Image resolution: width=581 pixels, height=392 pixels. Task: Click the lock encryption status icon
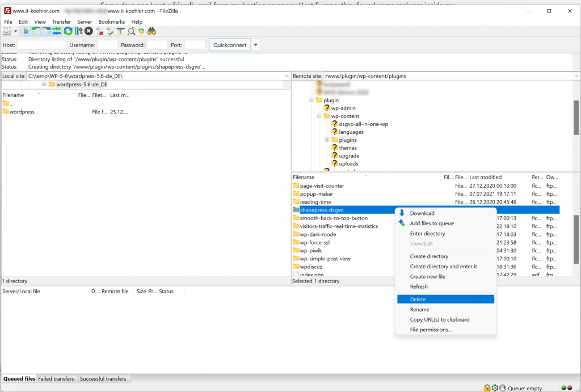[487, 388]
